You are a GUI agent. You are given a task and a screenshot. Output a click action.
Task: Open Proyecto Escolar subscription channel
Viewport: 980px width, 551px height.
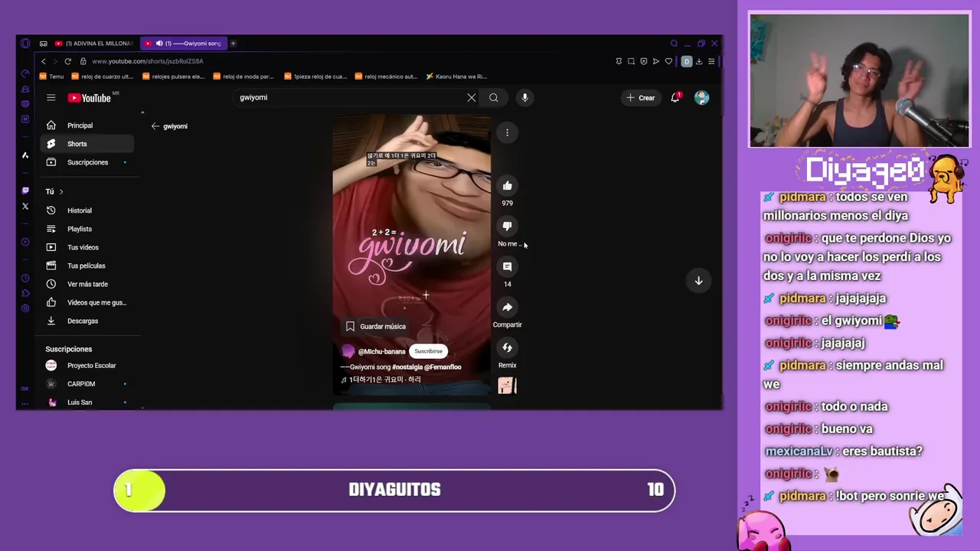click(x=87, y=366)
